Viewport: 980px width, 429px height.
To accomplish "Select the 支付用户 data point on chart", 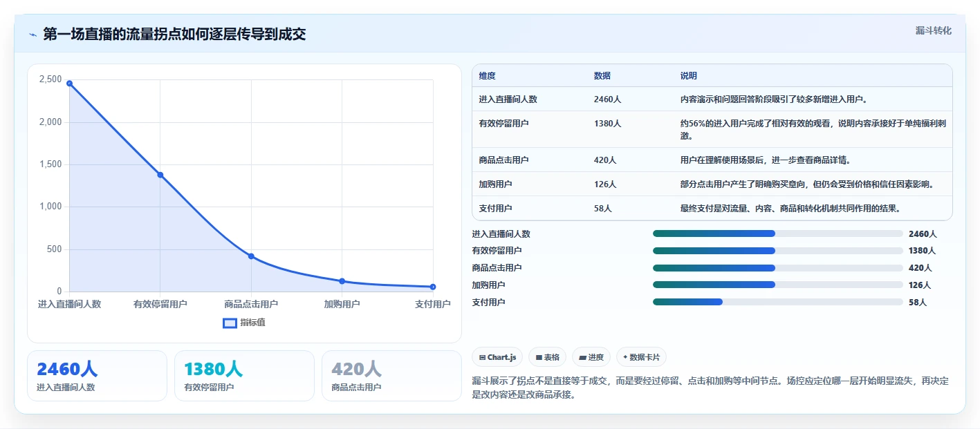I will point(433,287).
